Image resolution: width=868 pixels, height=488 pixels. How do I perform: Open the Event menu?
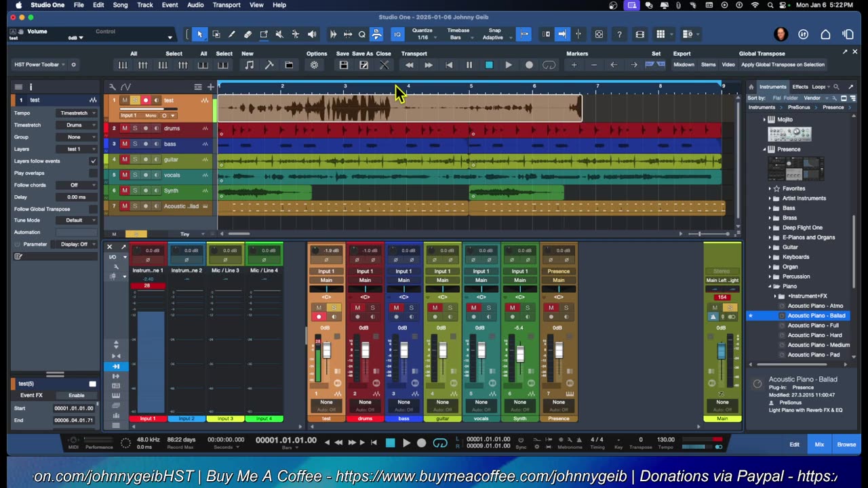click(x=170, y=5)
